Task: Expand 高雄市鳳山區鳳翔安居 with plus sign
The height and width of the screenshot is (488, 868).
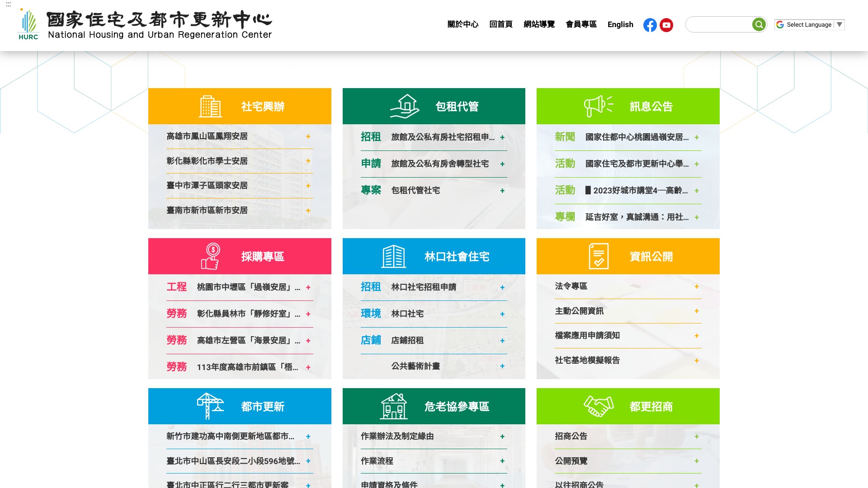Action: click(308, 136)
